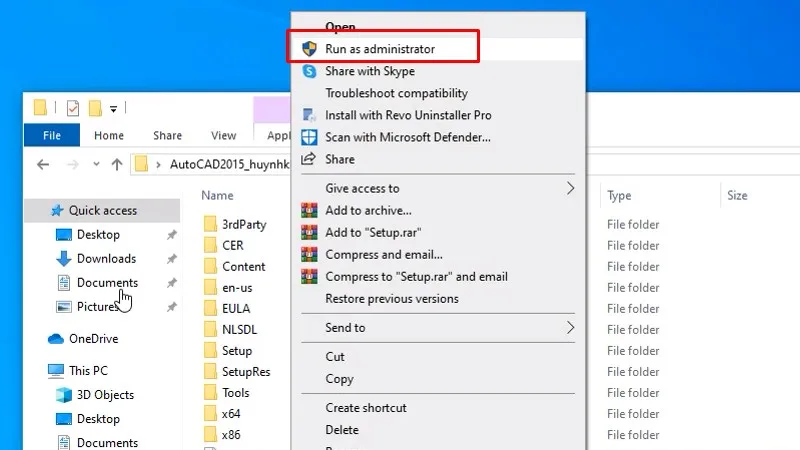The image size is (800, 450).
Task: Sort files by the Type column header
Action: pyautogui.click(x=619, y=196)
